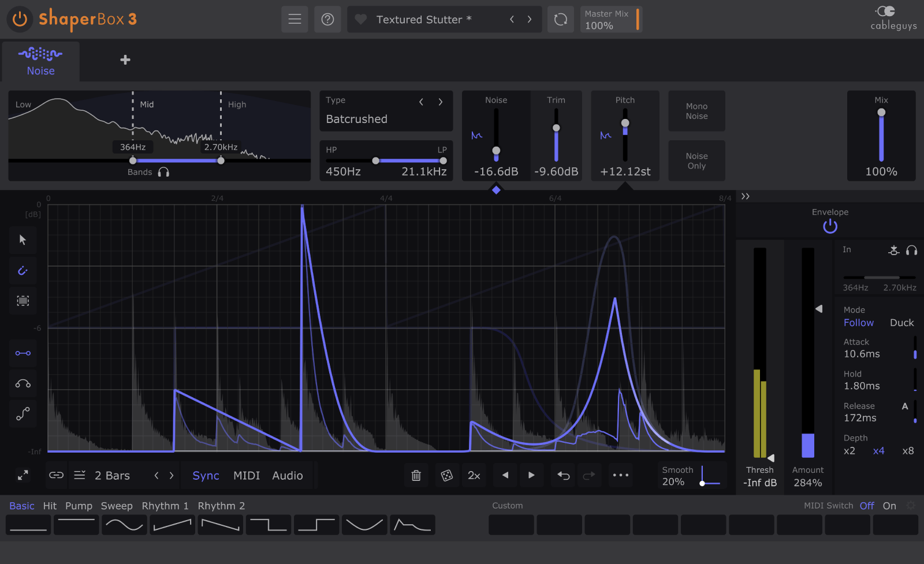Toggle Noise Only
This screenshot has height=564, width=924.
pos(696,160)
